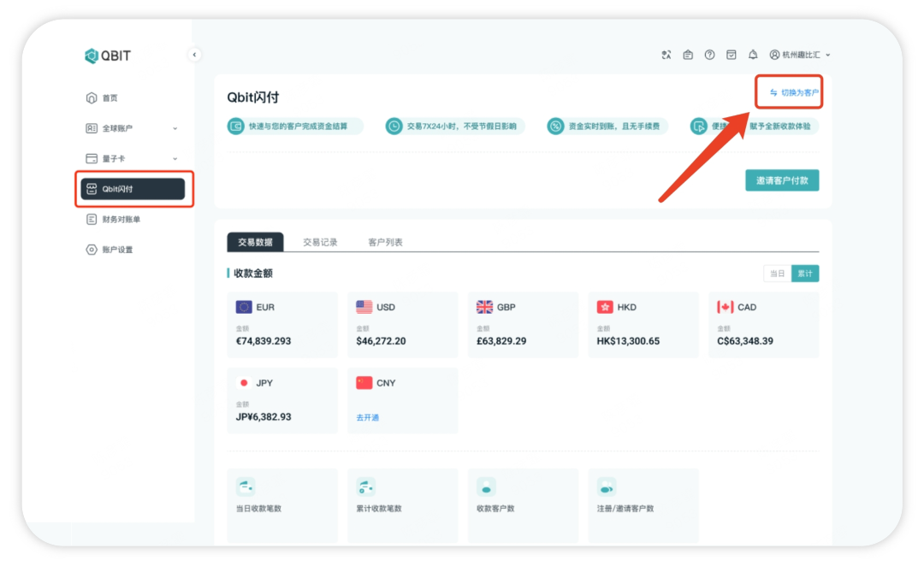Click the 快速与您的客户完成资金结算 text

tap(299, 126)
